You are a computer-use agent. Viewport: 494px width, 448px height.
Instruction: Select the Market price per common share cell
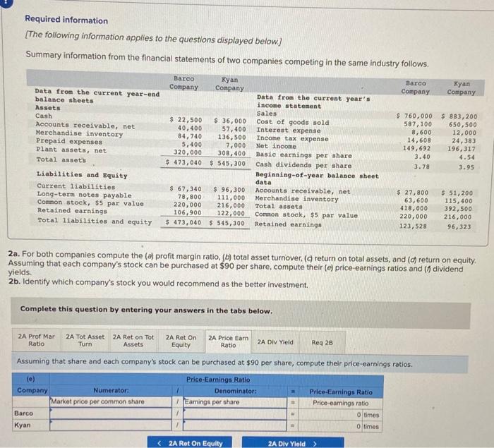(111, 401)
